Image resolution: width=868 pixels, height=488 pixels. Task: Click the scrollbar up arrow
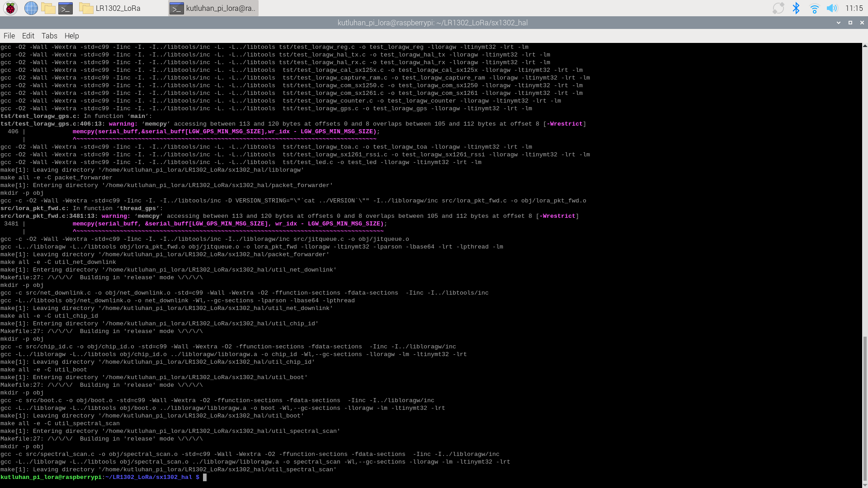[865, 46]
